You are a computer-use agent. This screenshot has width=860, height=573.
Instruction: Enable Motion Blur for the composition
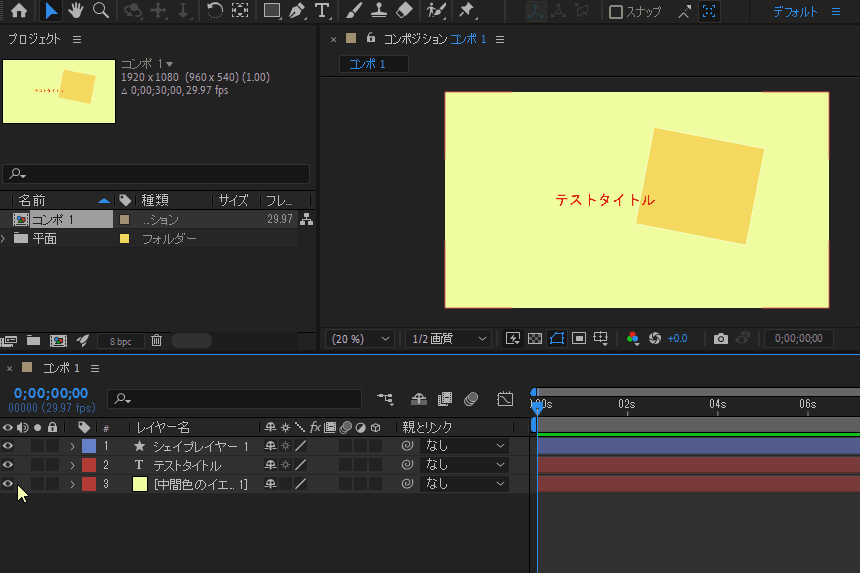(x=471, y=399)
